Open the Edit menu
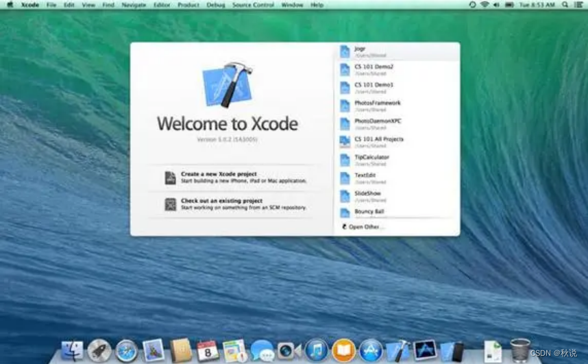Screen dimensions: 588x364 pyautogui.click(x=69, y=5)
